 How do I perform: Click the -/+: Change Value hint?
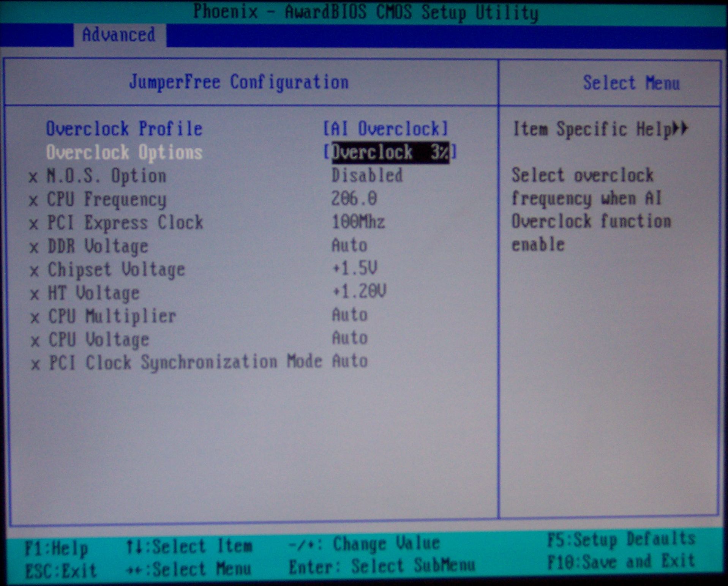pos(365,544)
